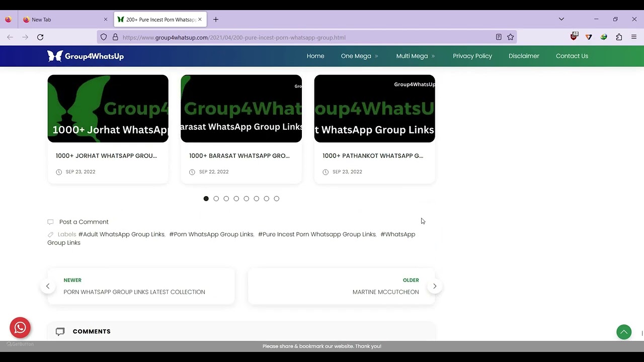The image size is (644, 362).
Task: Open the Extensions puzzle-piece menu
Action: click(619, 37)
